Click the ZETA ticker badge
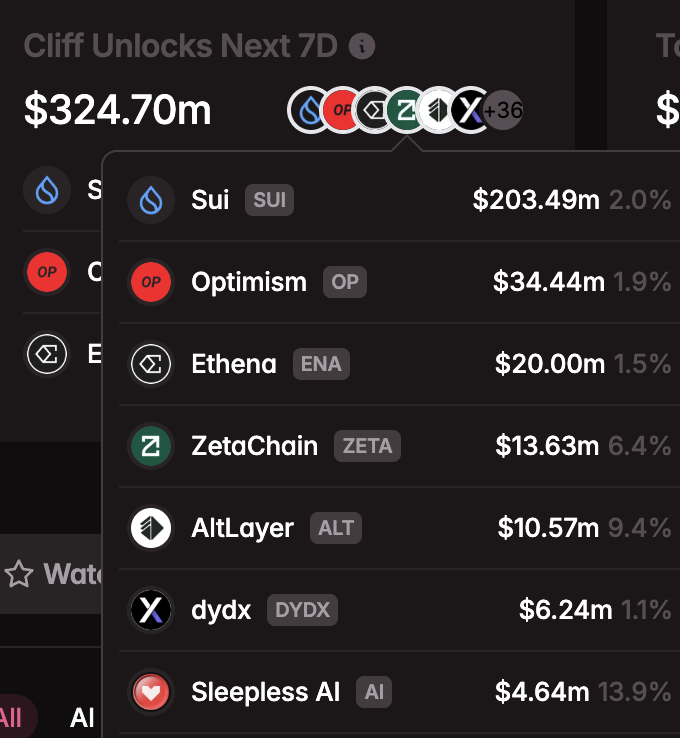 pos(367,446)
